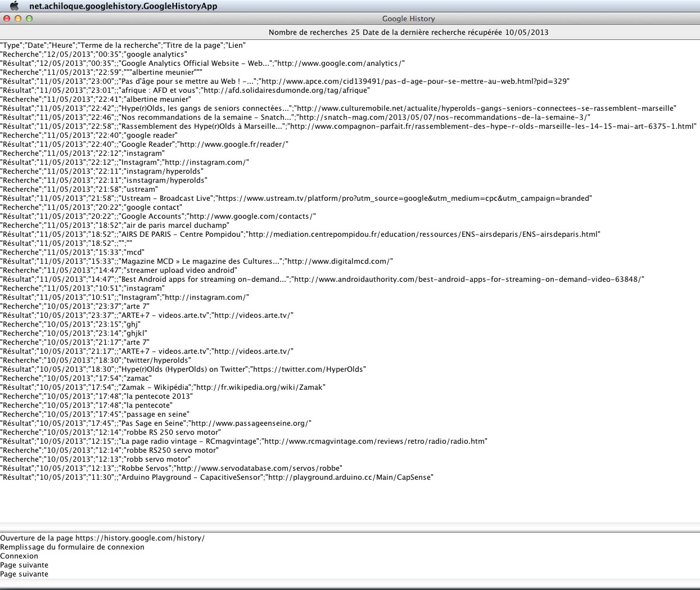Select the "air de paris marcel duchamp" row
This screenshot has height=590, width=700.
click(x=115, y=226)
